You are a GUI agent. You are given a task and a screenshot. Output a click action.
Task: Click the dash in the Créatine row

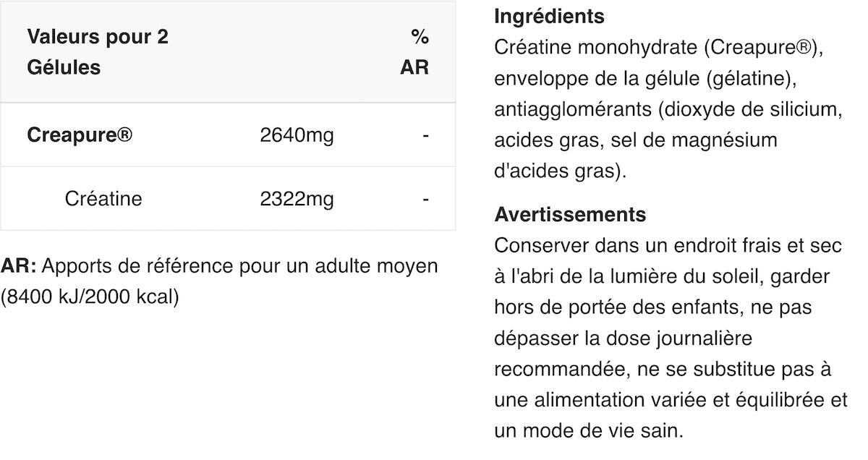(425, 199)
